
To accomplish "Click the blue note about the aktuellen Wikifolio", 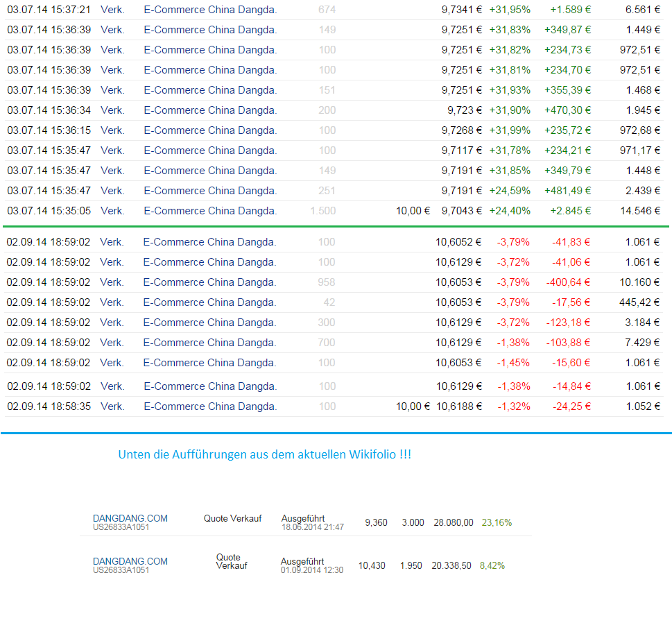I will (x=266, y=454).
